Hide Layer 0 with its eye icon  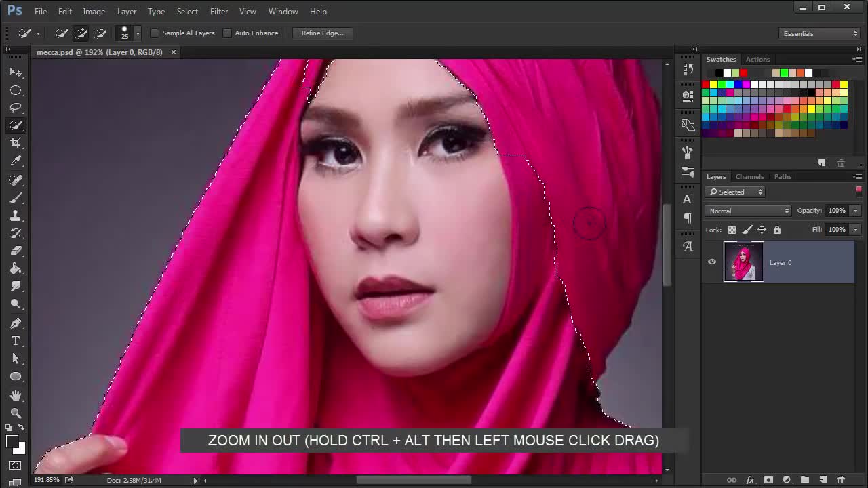coord(711,262)
